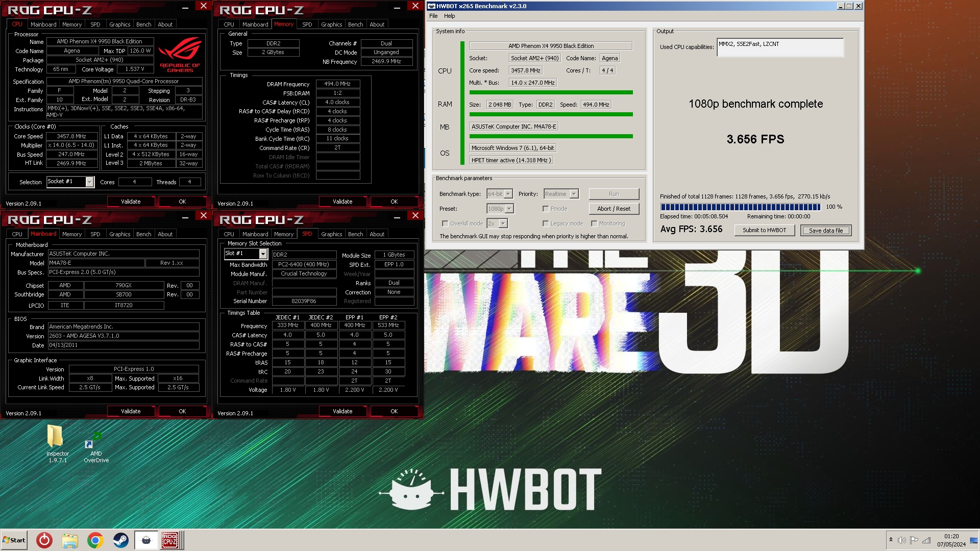Open SPD tab in CPU-Z CPU window
The image size is (980, 551).
click(x=95, y=24)
